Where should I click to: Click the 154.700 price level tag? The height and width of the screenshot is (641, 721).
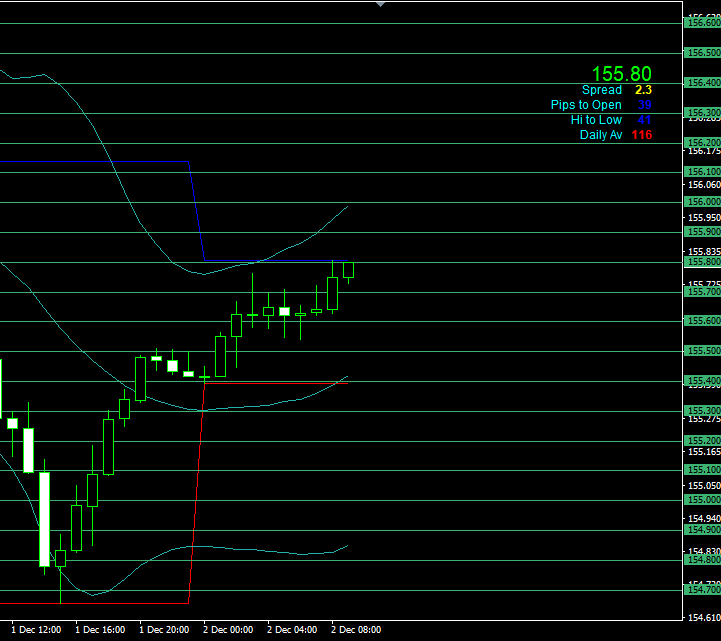coord(702,590)
